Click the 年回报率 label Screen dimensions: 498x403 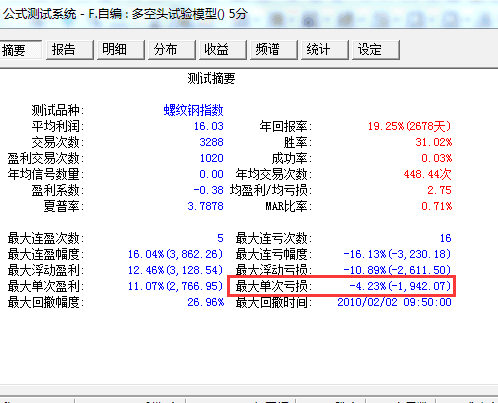tap(286, 126)
